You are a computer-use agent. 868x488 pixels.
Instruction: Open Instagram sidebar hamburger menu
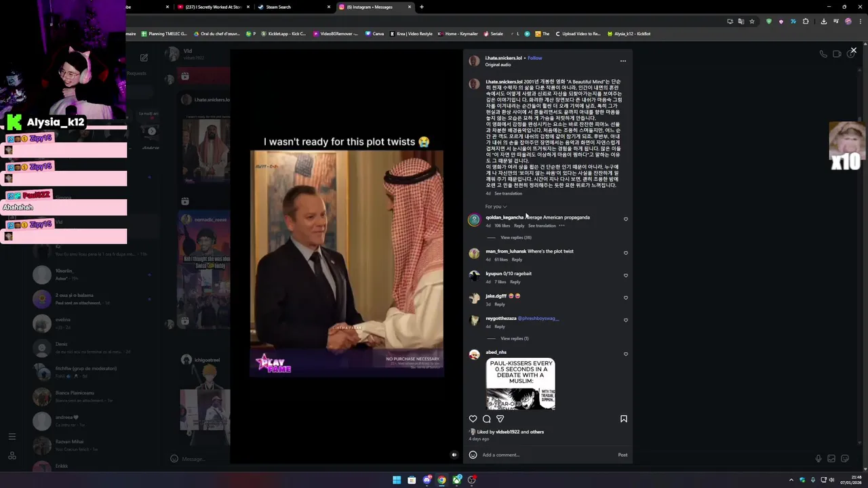pyautogui.click(x=12, y=437)
